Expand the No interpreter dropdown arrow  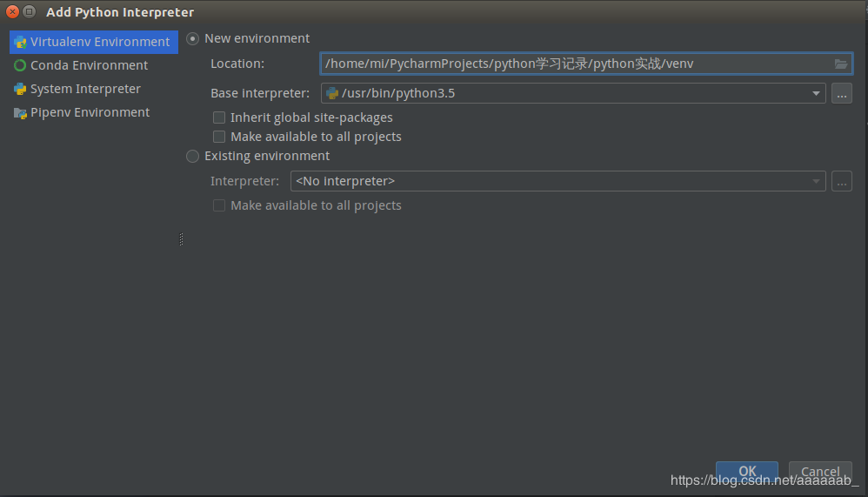[x=817, y=181]
